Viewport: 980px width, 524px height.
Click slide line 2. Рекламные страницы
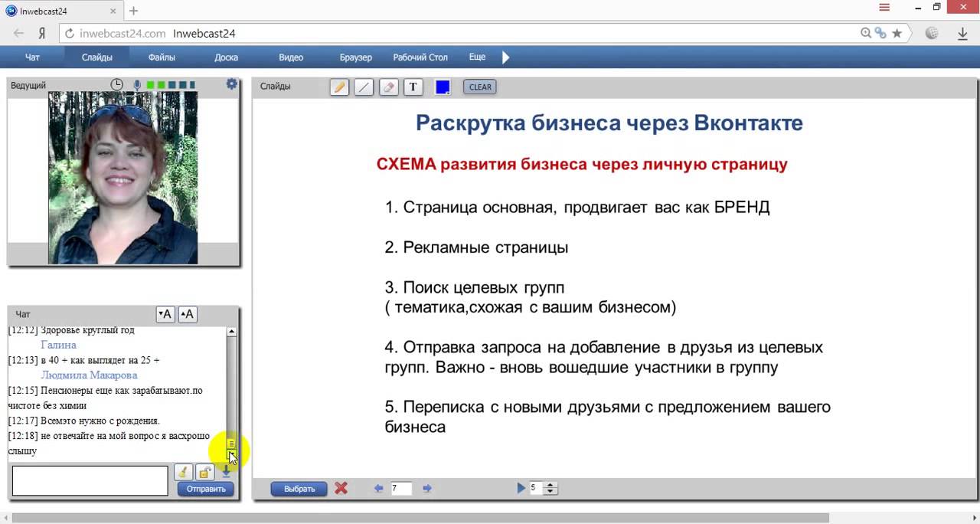point(476,247)
